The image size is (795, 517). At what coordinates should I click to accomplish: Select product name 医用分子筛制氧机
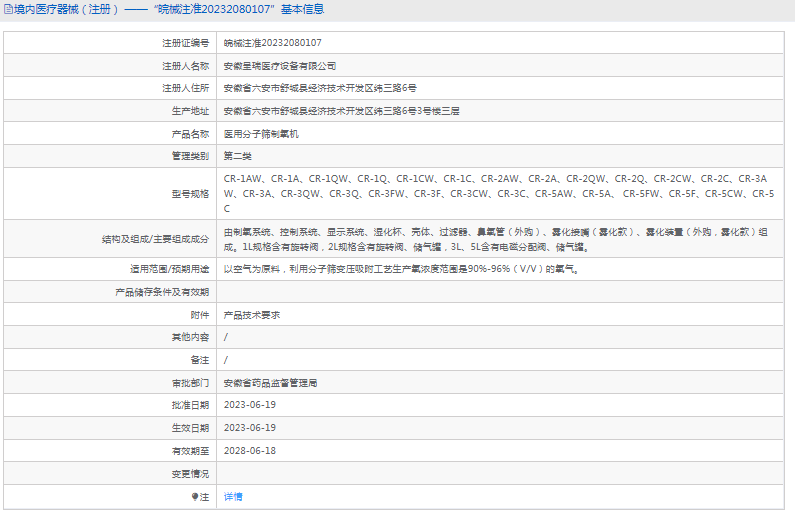[x=261, y=134]
